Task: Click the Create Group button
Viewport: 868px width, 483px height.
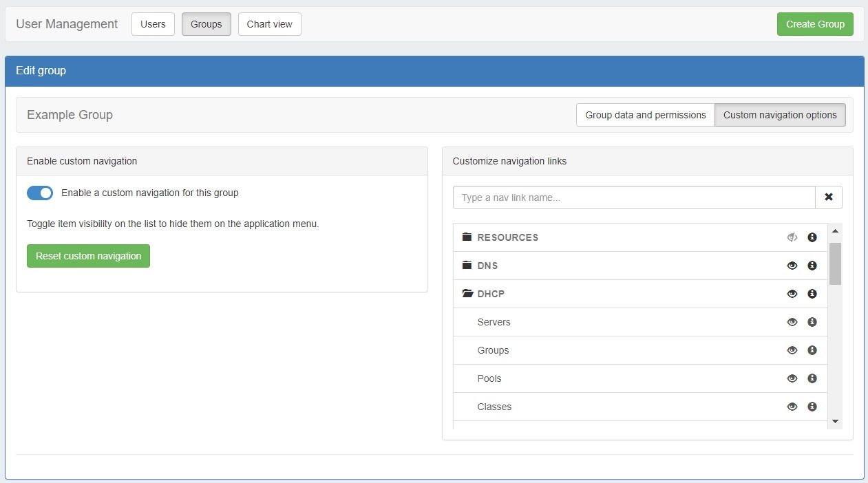Action: [815, 24]
